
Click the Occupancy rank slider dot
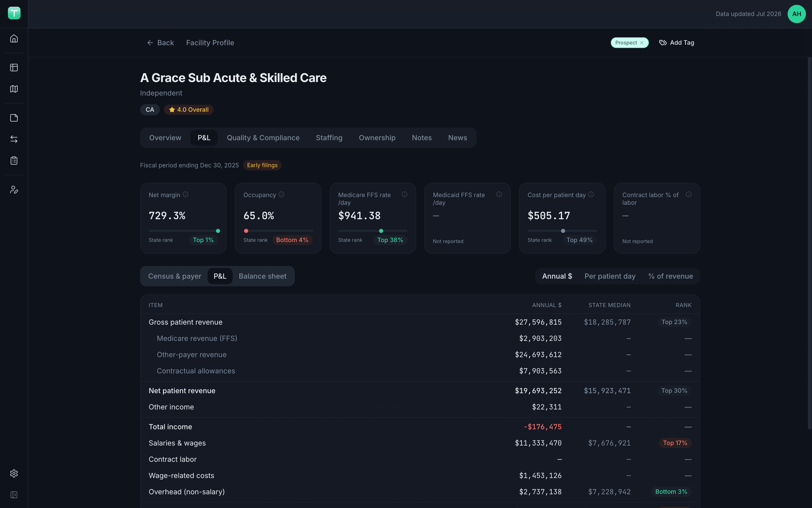click(246, 231)
